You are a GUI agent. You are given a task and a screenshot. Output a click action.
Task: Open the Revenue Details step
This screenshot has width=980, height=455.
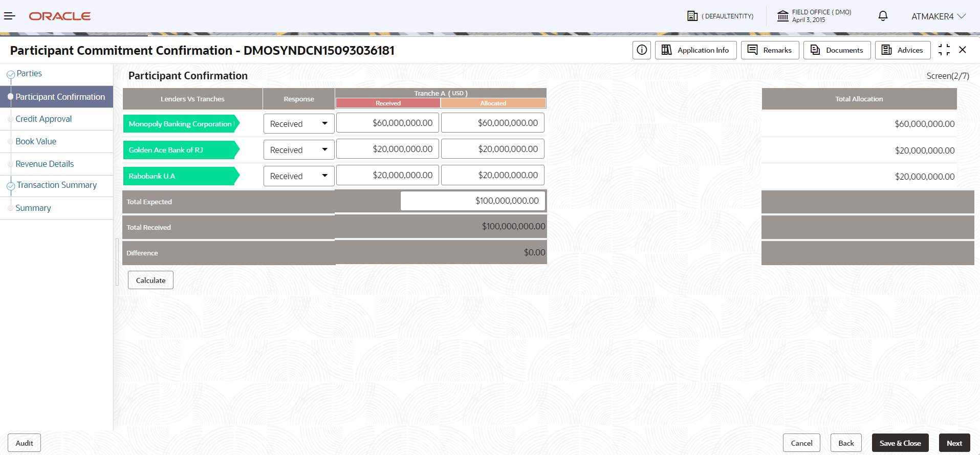45,164
